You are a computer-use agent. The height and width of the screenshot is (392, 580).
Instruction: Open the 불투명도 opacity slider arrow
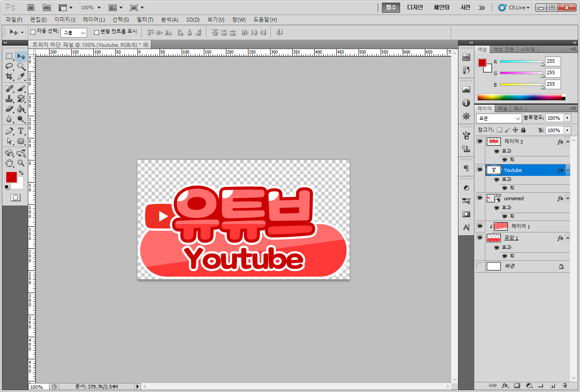568,118
